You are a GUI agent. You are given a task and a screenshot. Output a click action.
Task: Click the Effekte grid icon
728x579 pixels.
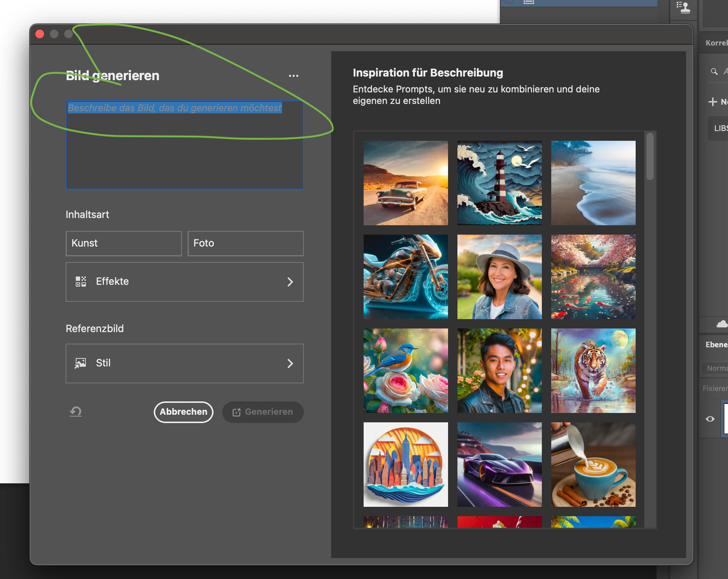point(81,282)
